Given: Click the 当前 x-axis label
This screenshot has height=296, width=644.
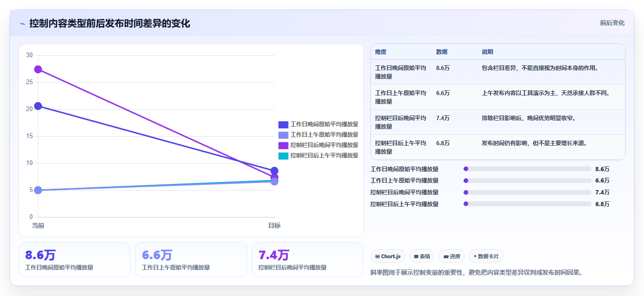Looking at the screenshot, I should point(38,226).
